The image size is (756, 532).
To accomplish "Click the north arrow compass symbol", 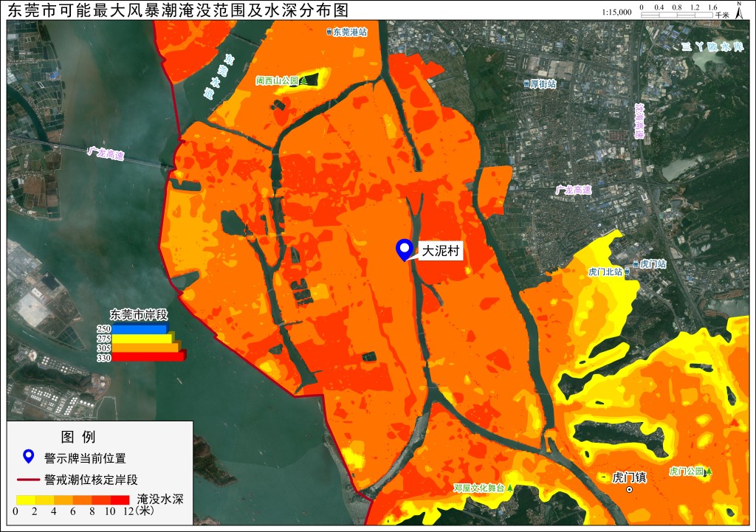I will (x=738, y=10).
